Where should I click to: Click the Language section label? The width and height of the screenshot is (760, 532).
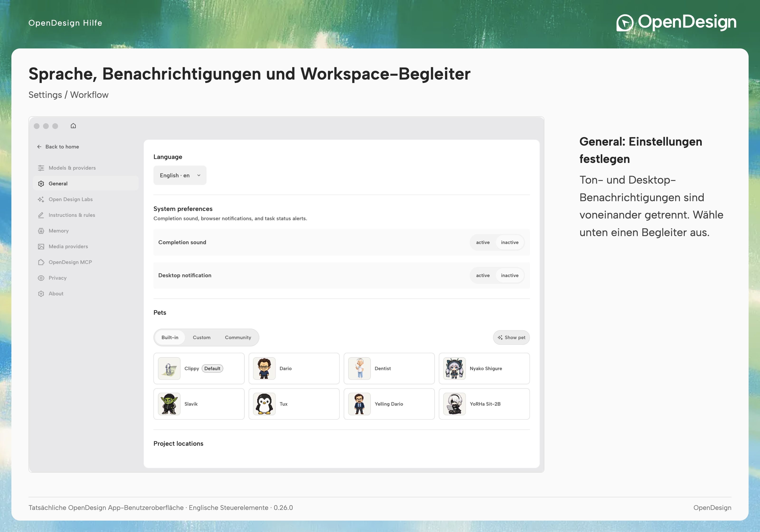click(x=168, y=157)
